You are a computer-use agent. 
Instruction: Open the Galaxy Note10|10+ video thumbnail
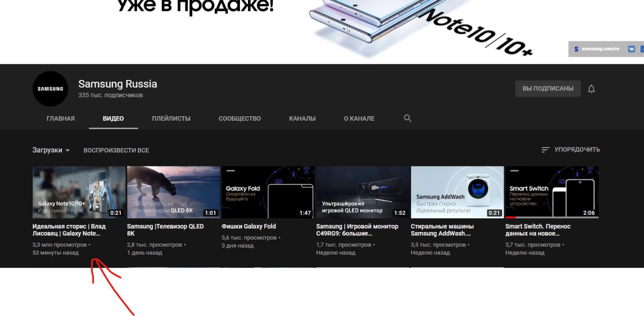click(79, 192)
